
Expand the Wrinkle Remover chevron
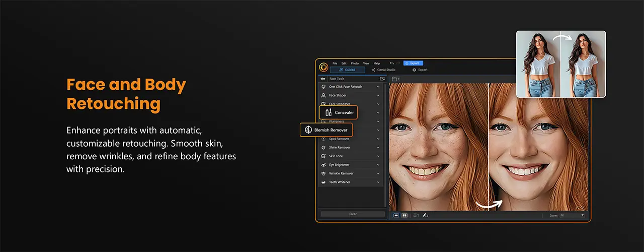tap(378, 173)
